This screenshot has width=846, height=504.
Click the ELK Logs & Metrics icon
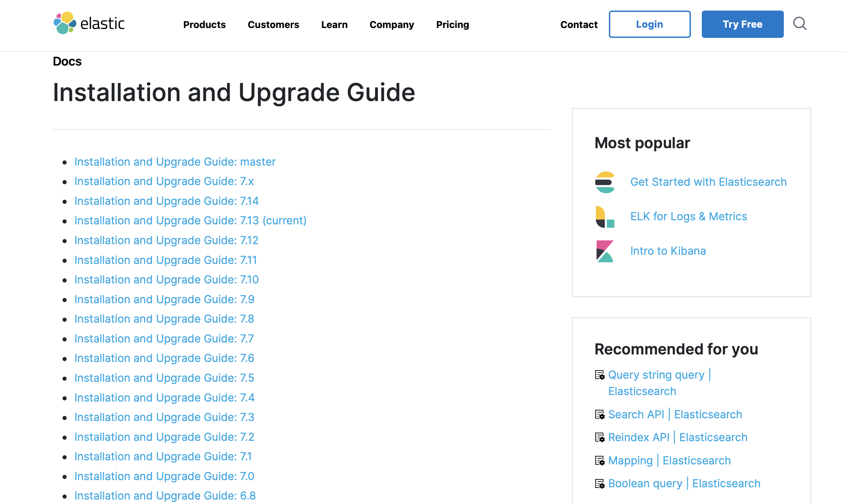click(x=605, y=217)
